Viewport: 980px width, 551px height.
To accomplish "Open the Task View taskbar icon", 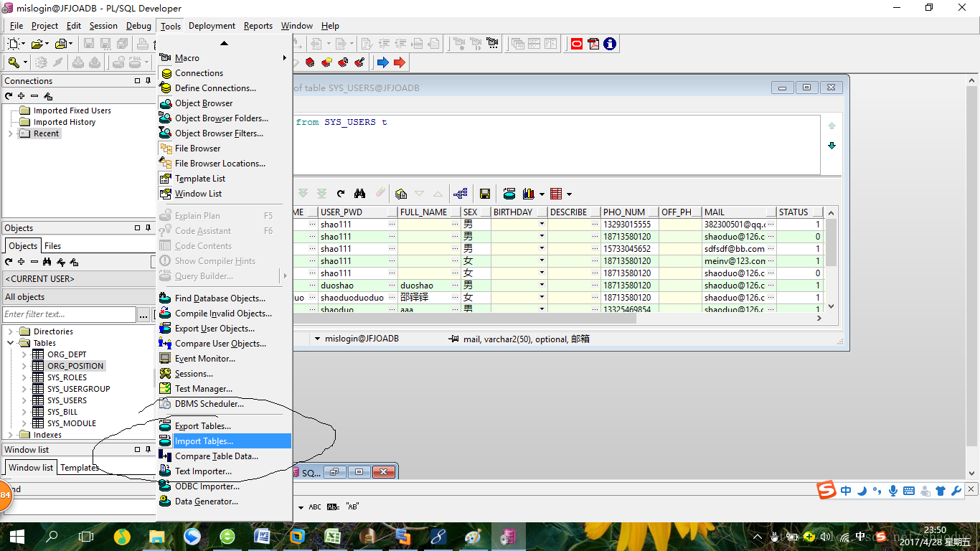I will (86, 536).
